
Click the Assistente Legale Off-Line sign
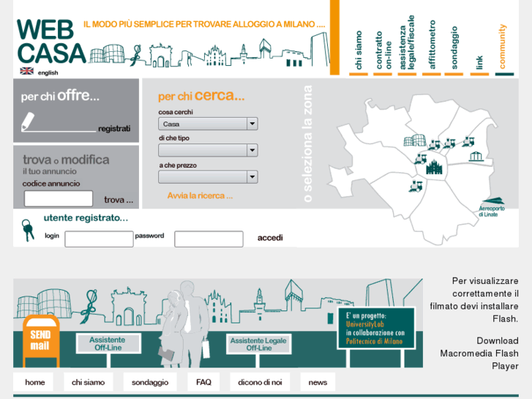point(258,344)
